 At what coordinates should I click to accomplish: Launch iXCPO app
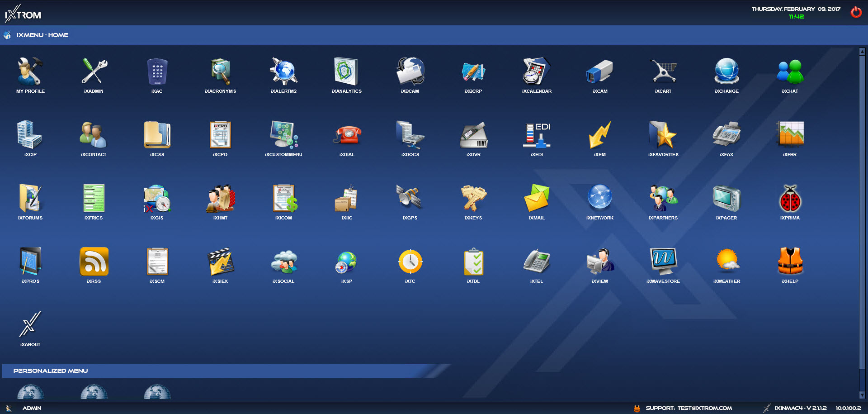click(220, 135)
